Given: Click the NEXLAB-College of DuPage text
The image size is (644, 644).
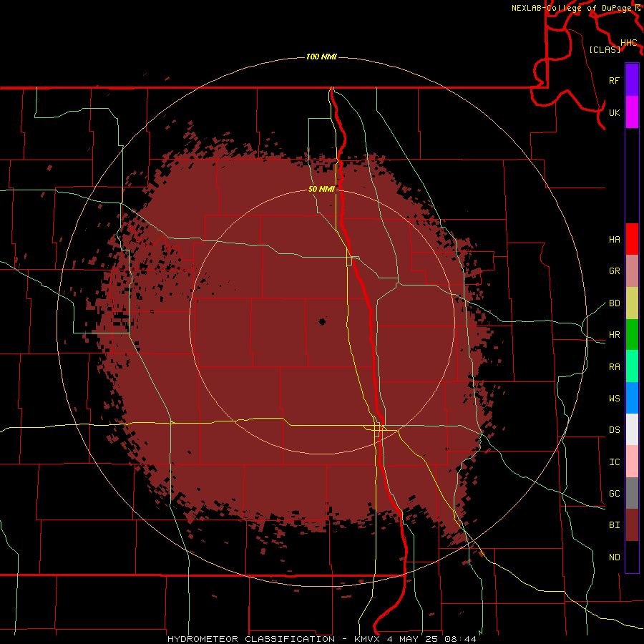Looking at the screenshot, I should pyautogui.click(x=573, y=8).
